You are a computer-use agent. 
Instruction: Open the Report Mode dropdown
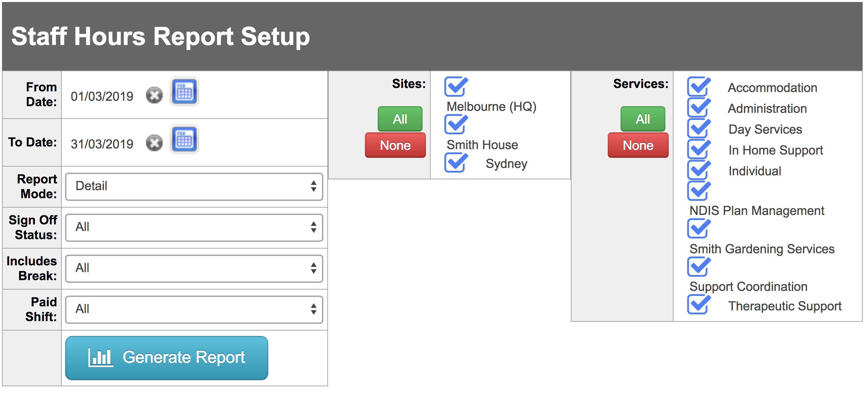(195, 186)
